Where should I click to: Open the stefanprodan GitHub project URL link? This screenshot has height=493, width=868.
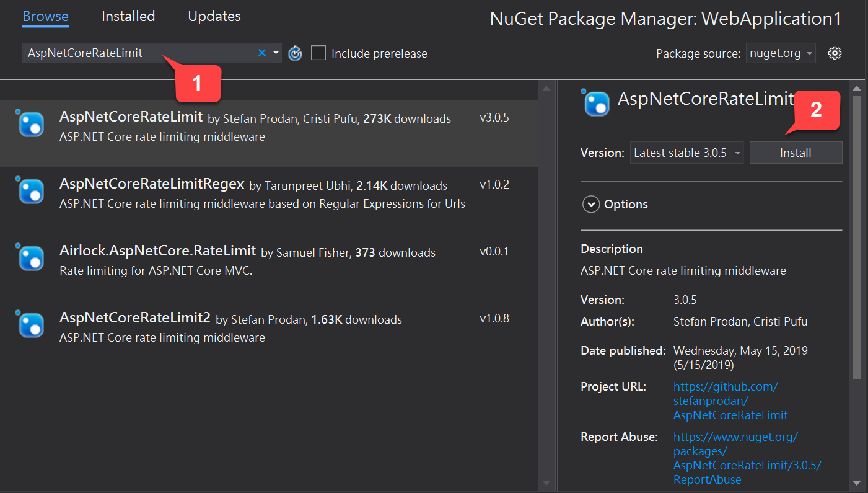[x=726, y=400]
